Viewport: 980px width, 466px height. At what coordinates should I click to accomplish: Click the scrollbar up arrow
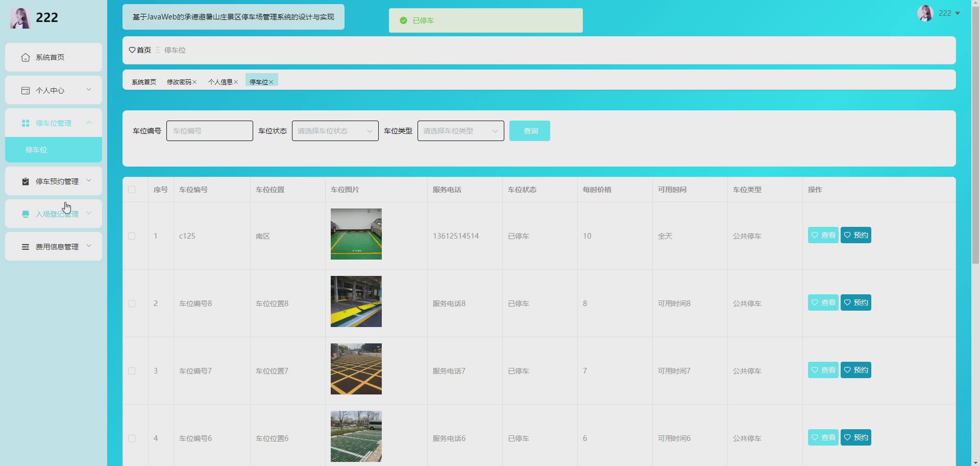click(975, 3)
